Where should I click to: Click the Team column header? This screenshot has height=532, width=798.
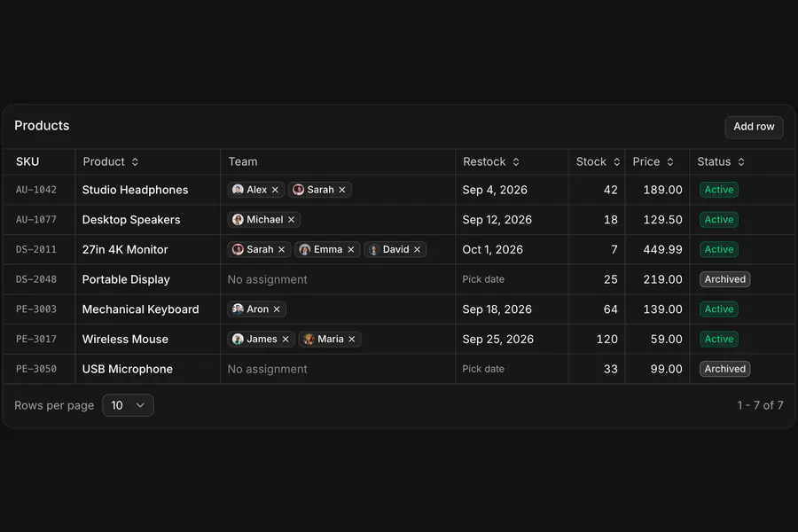(243, 162)
